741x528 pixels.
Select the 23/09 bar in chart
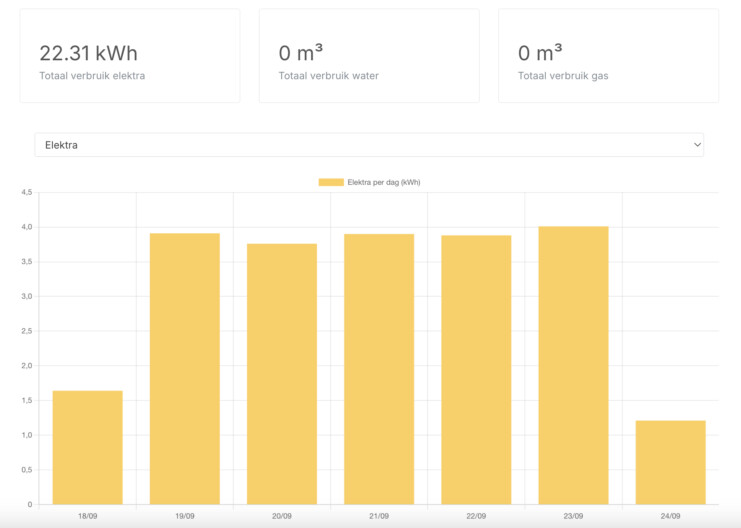pos(573,365)
